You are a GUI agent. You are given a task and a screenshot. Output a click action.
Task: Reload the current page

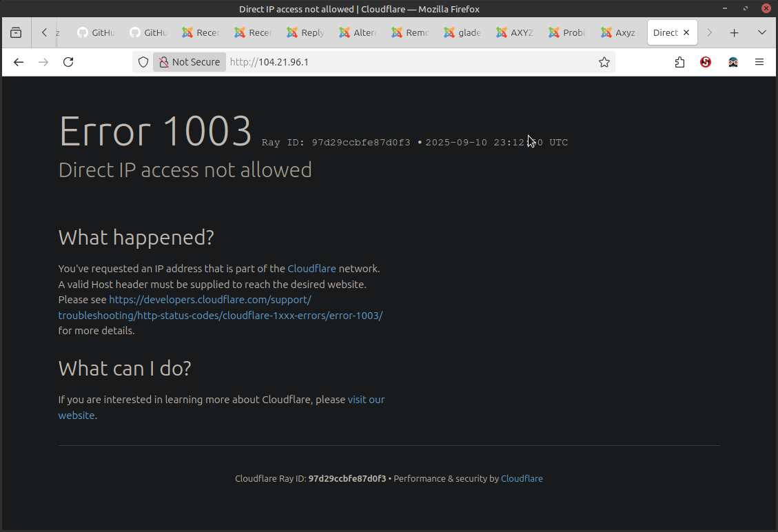(x=68, y=62)
